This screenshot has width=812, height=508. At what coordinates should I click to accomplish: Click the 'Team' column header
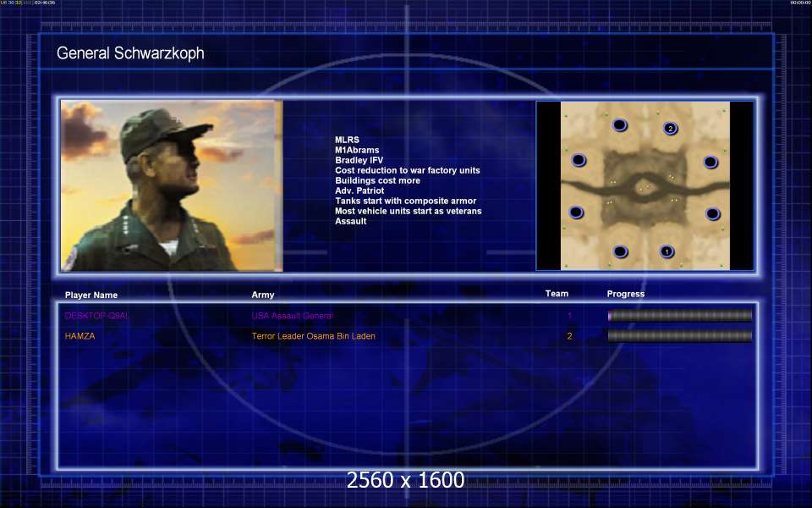click(557, 294)
